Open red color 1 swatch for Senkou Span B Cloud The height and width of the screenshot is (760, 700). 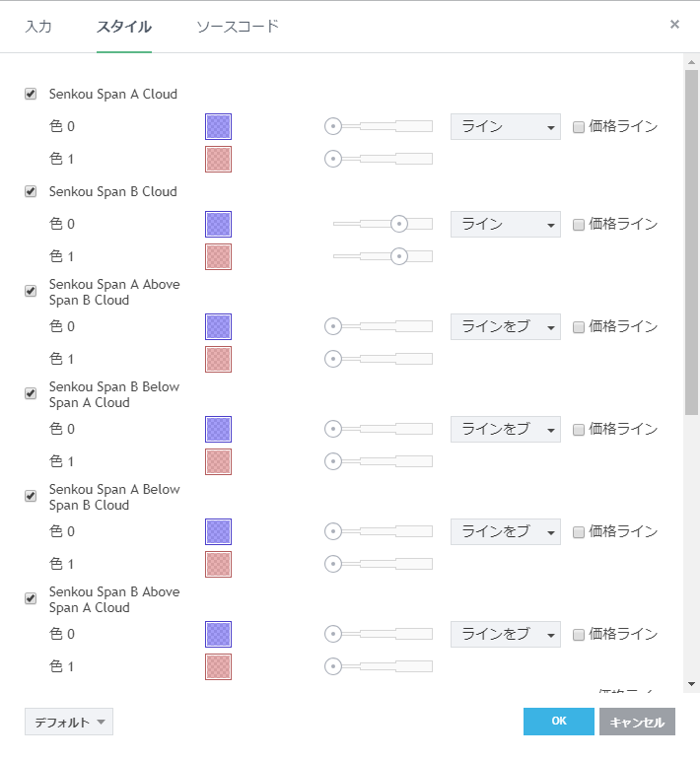(218, 256)
